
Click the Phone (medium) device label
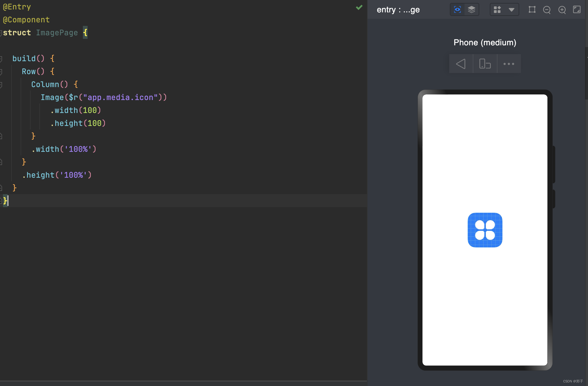(x=485, y=42)
